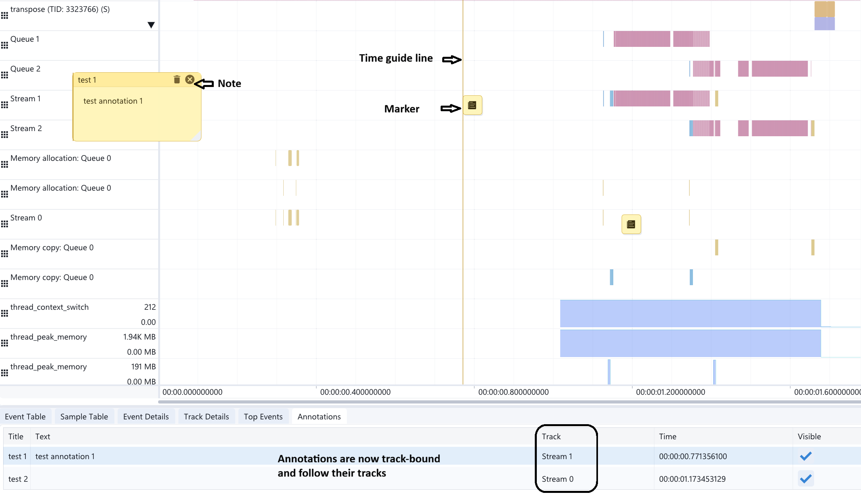
Task: Grab the Queue 1 track grip handle
Action: (x=4, y=45)
